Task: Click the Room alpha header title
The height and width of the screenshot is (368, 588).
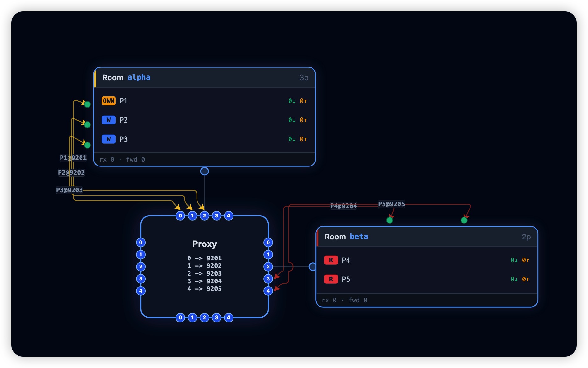Action: 126,77
